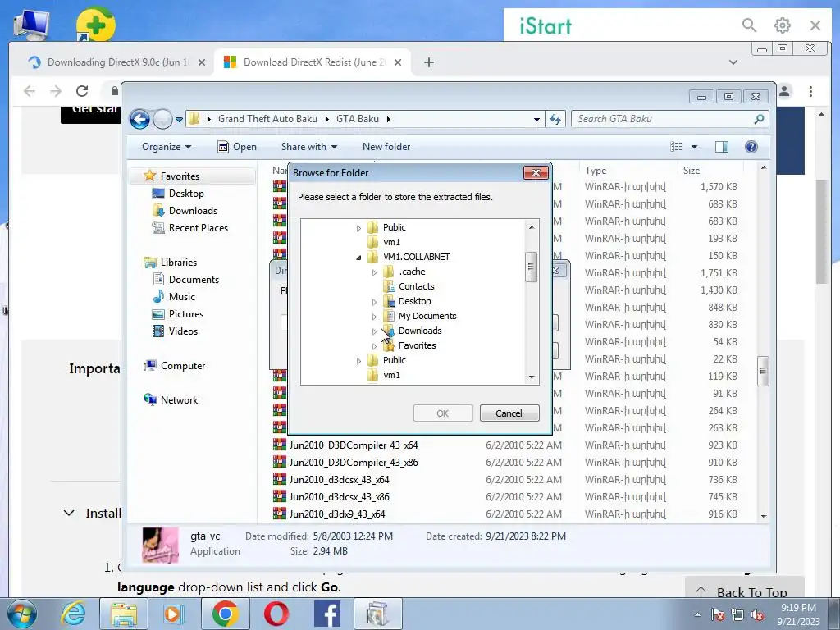Select Contacts folder in Browse tree
This screenshot has width=840, height=630.
pos(416,286)
